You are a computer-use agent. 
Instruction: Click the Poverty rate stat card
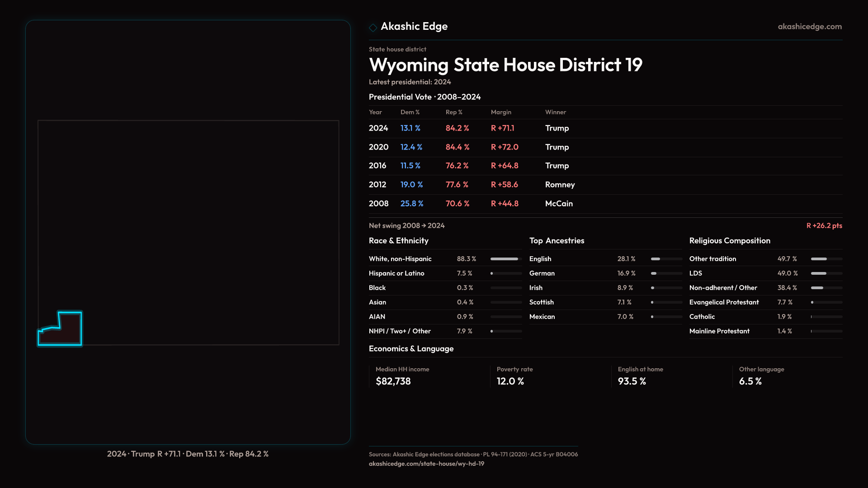(514, 376)
